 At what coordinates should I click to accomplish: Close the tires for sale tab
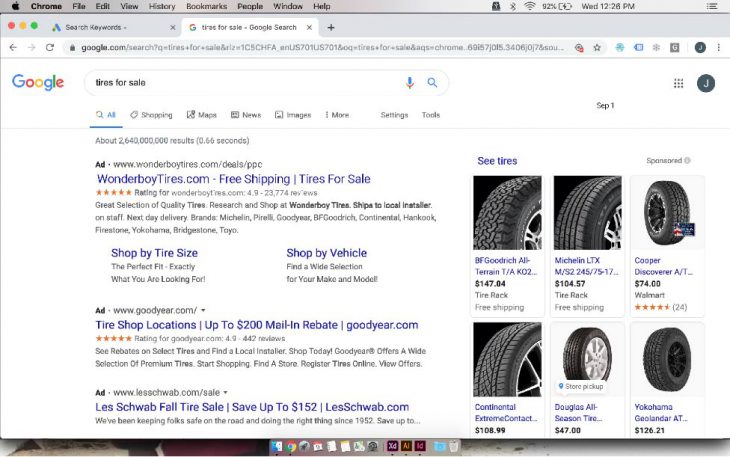pos(309,27)
